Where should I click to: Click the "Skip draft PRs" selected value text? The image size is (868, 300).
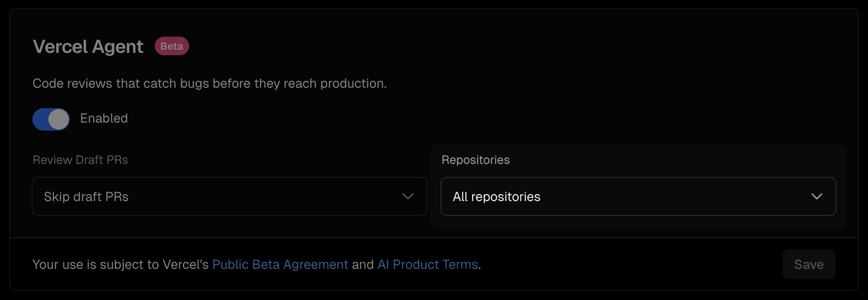point(86,197)
